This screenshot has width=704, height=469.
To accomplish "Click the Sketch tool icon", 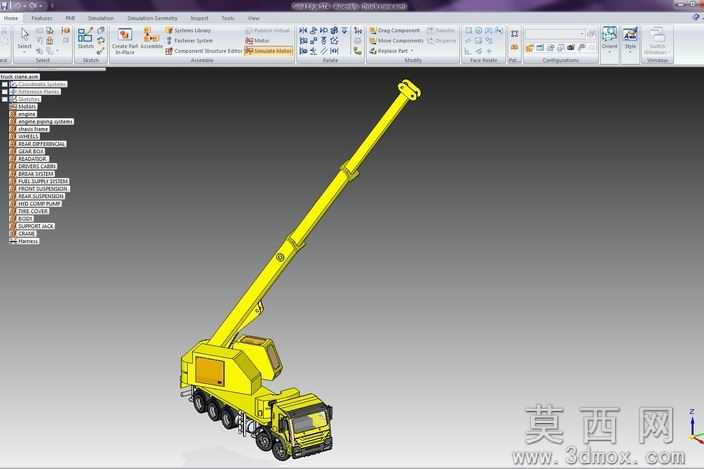I will coord(85,35).
